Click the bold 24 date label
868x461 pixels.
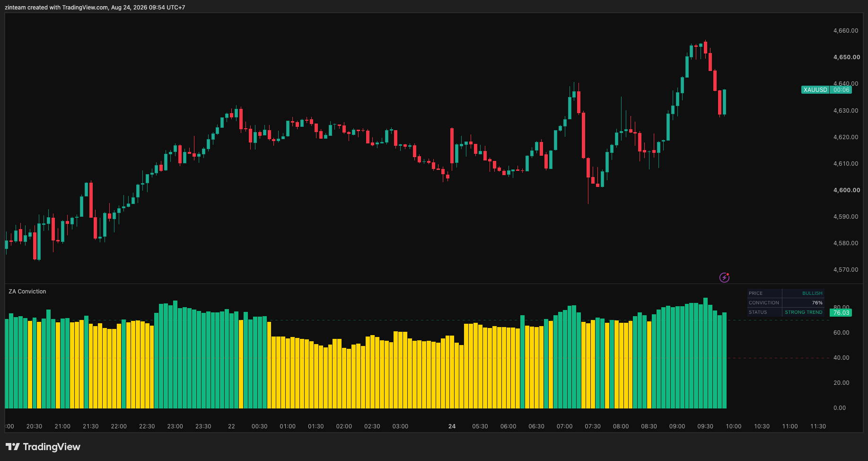pyautogui.click(x=452, y=426)
